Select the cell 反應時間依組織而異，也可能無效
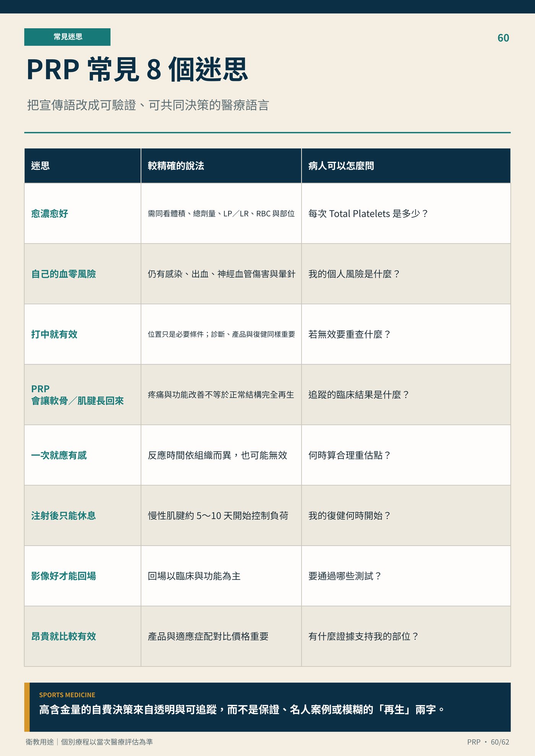 (221, 455)
